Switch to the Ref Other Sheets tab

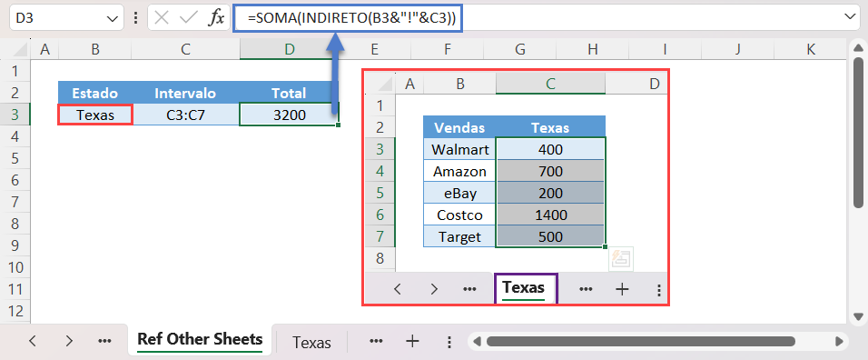(200, 339)
